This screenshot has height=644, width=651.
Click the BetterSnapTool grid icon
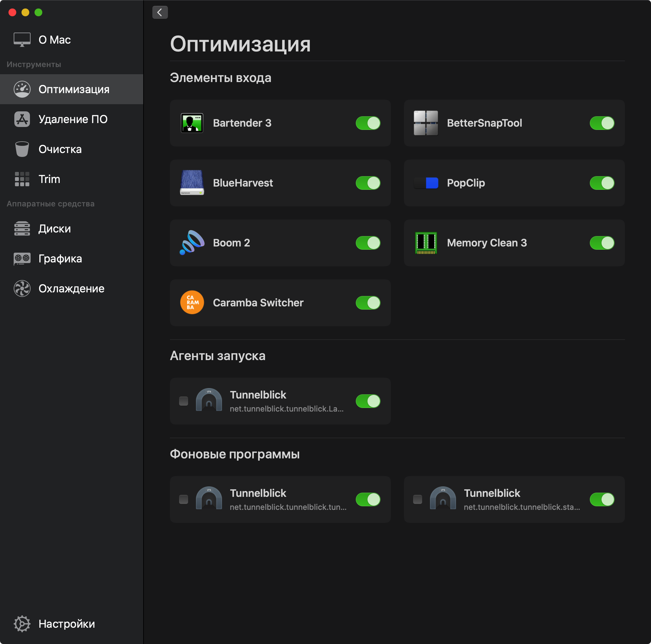[425, 123]
